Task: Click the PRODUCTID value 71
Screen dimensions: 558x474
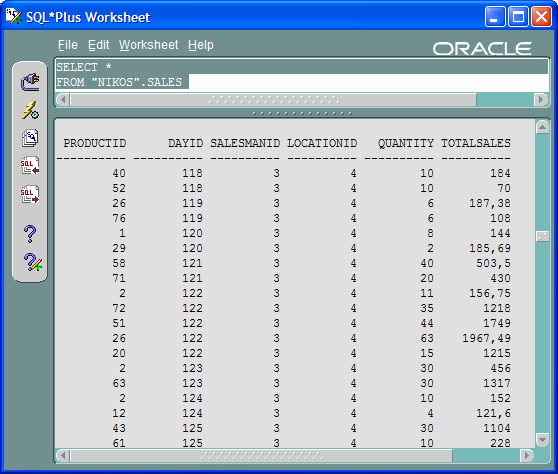Action: tap(119, 278)
